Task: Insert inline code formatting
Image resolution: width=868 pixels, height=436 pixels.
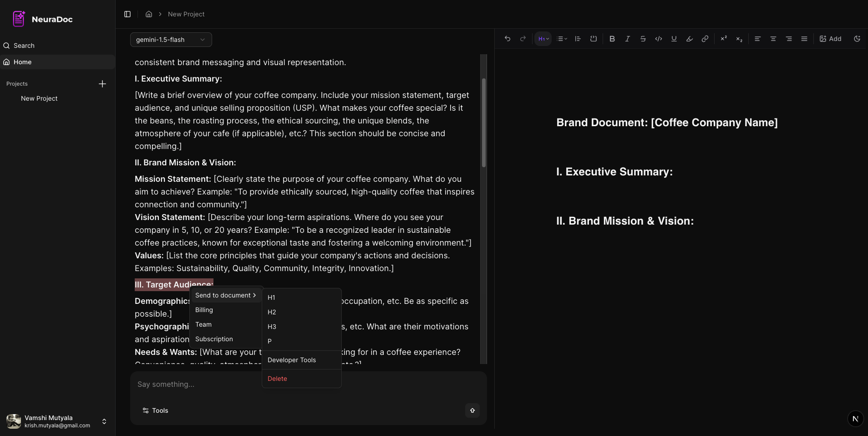Action: [659, 39]
